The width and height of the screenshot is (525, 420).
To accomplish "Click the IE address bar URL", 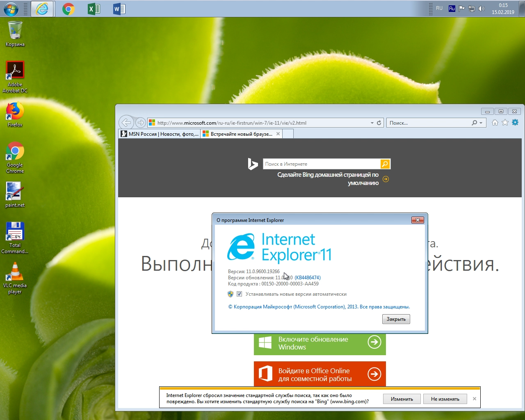I will [x=232, y=123].
